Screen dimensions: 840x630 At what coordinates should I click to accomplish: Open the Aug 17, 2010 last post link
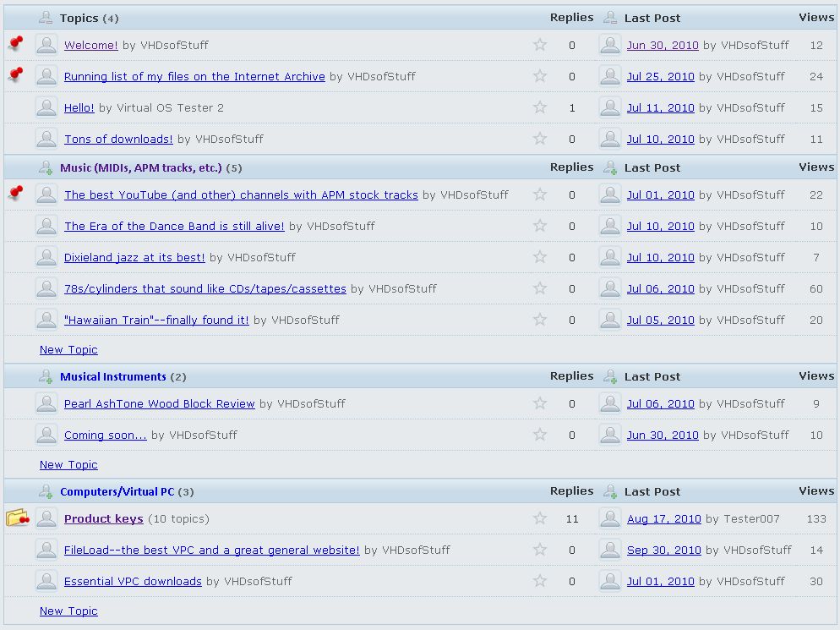click(x=663, y=518)
